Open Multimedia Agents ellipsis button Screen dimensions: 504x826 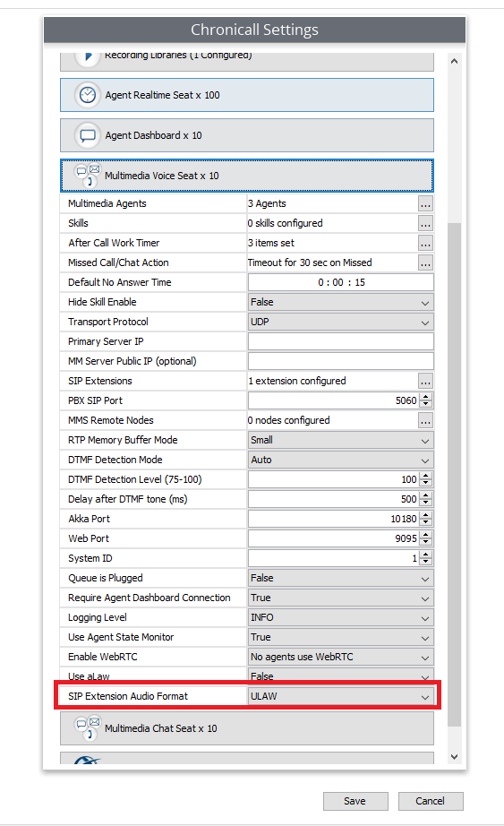[425, 203]
